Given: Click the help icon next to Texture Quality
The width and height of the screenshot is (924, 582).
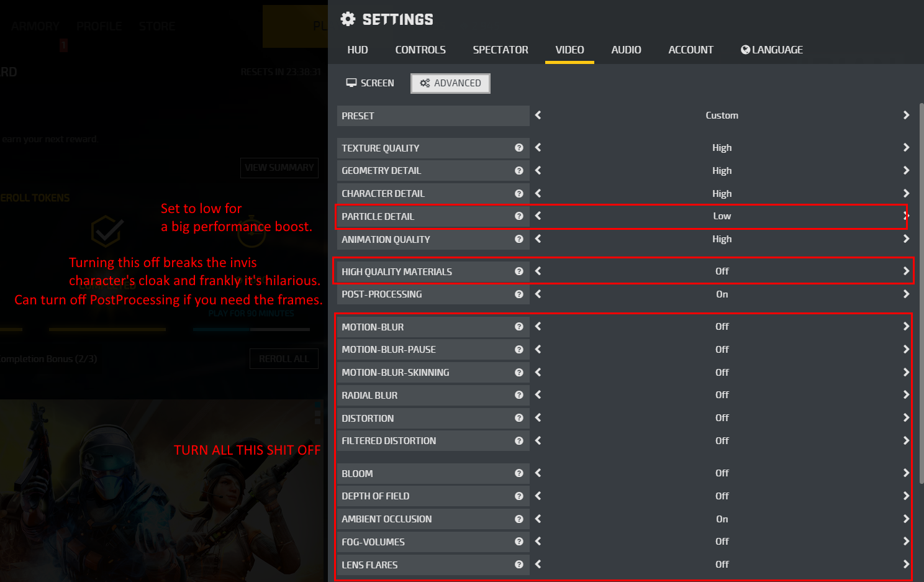Looking at the screenshot, I should coord(519,148).
